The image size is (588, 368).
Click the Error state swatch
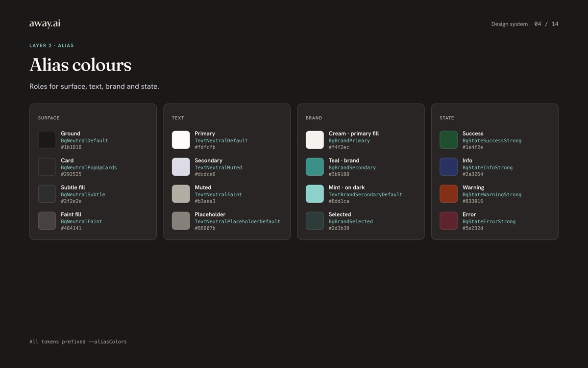448,221
